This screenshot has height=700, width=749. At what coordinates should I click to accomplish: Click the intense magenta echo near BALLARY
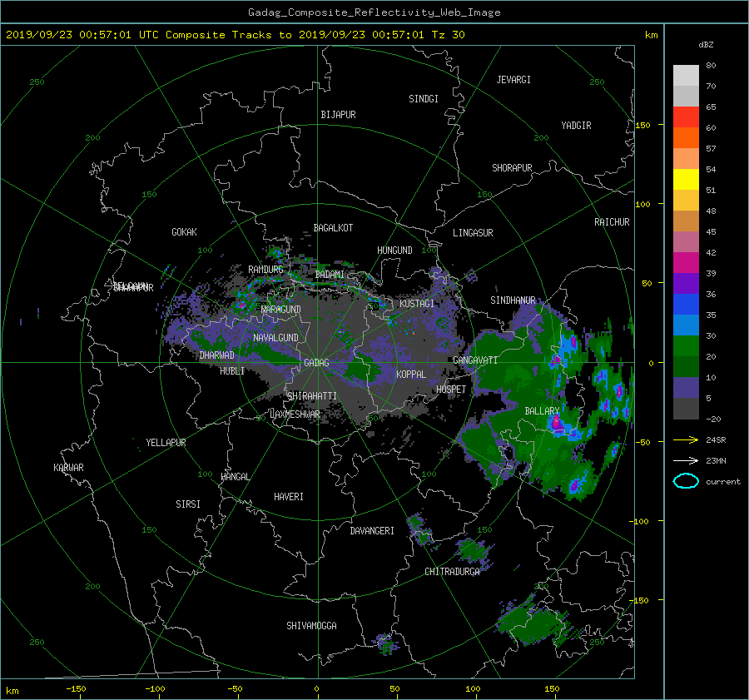click(x=557, y=422)
